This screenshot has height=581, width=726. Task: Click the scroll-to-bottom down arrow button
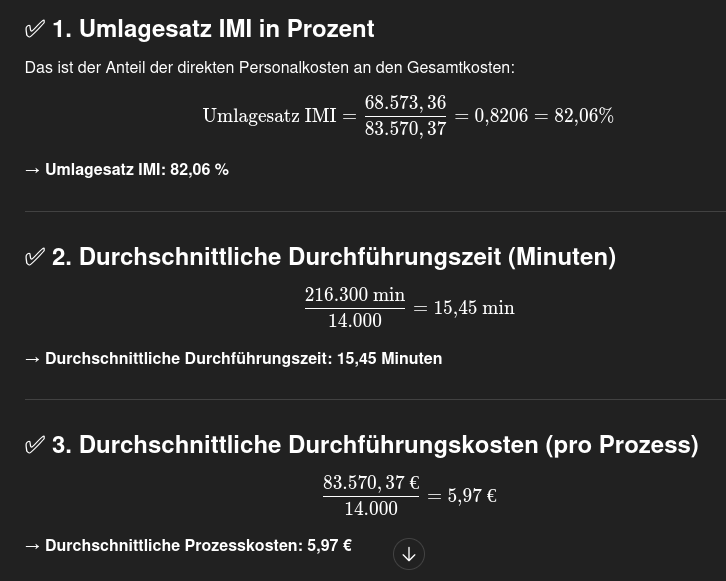pos(409,553)
